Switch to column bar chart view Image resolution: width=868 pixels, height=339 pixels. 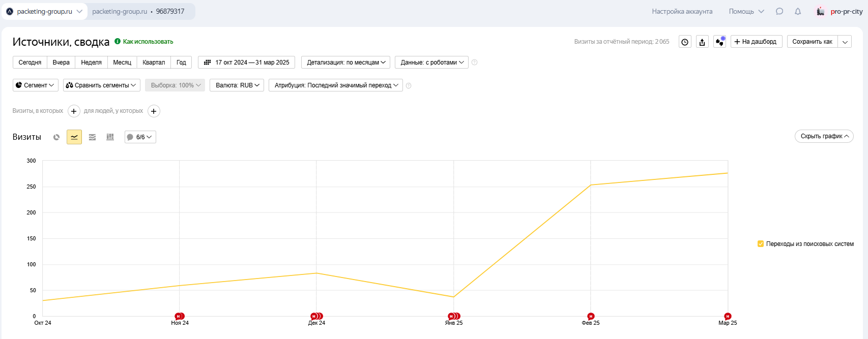pyautogui.click(x=110, y=137)
